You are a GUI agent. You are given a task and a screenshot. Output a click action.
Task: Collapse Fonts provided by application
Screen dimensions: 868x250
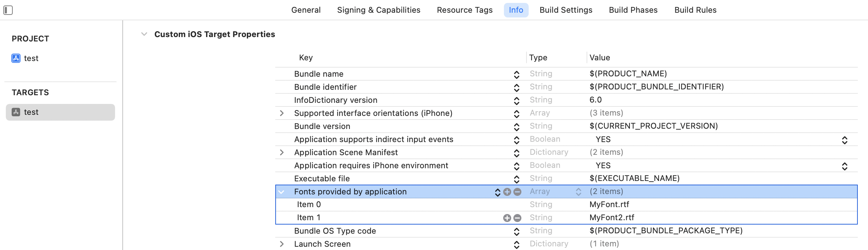coord(281,192)
